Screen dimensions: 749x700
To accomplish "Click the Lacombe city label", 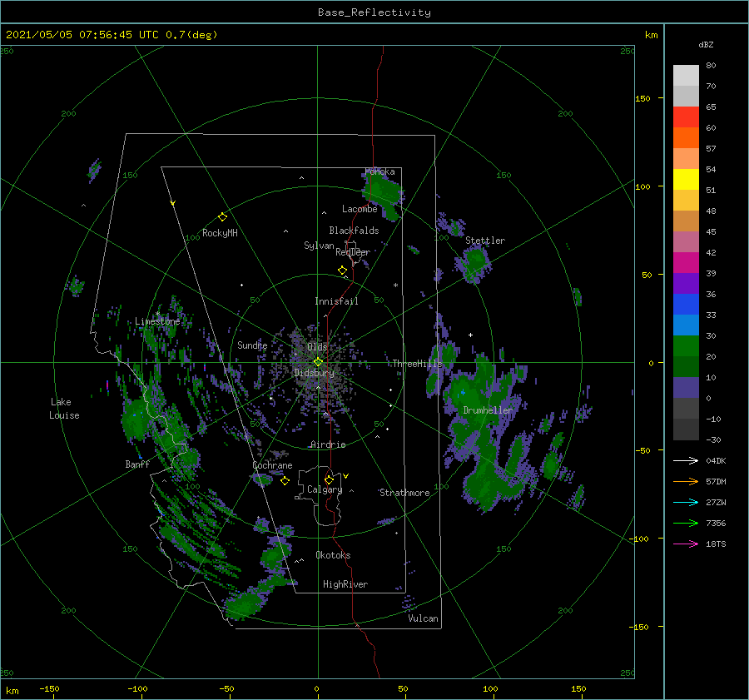I will [x=360, y=209].
